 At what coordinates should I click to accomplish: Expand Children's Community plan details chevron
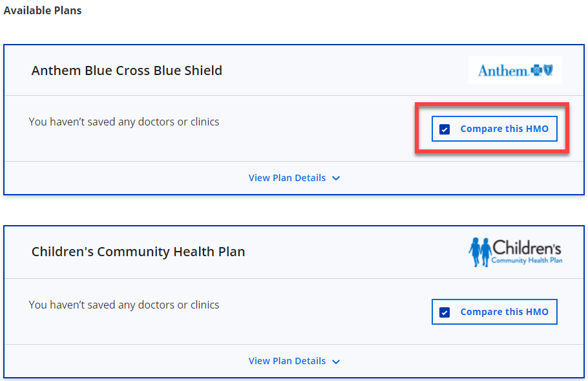[336, 362]
